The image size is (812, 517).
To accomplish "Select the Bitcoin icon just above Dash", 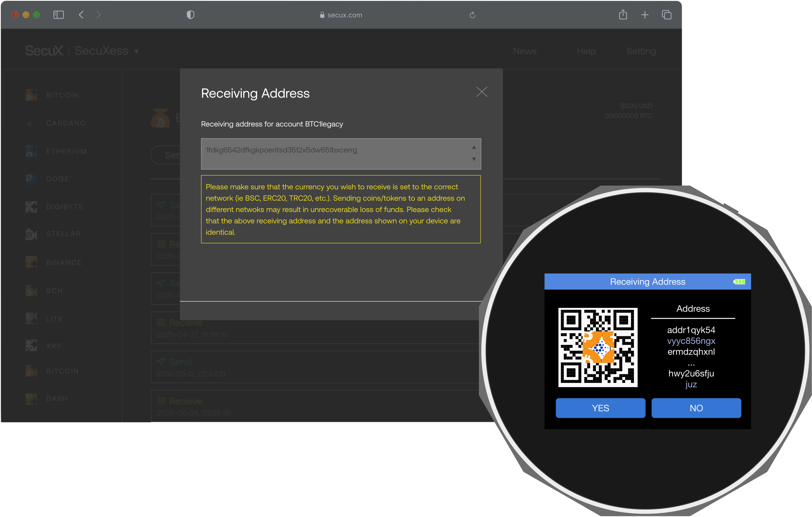I will (x=31, y=371).
